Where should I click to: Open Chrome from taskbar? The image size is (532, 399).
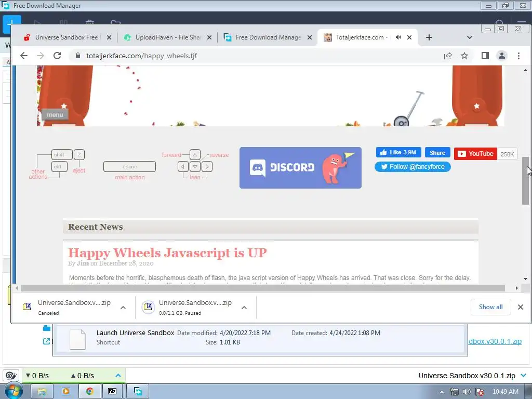[89, 392]
